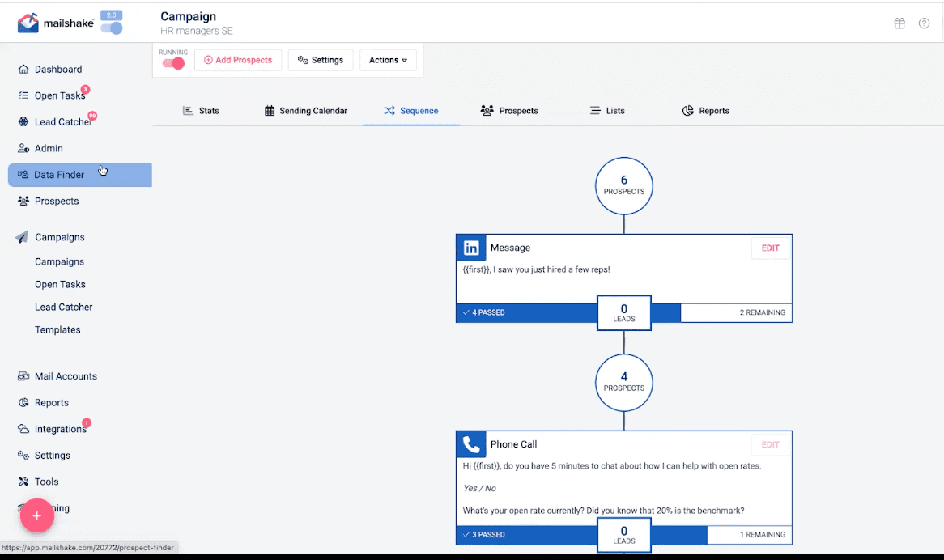Click the LinkedIn icon on the Message step
The width and height of the screenshot is (944, 560).
click(x=470, y=248)
